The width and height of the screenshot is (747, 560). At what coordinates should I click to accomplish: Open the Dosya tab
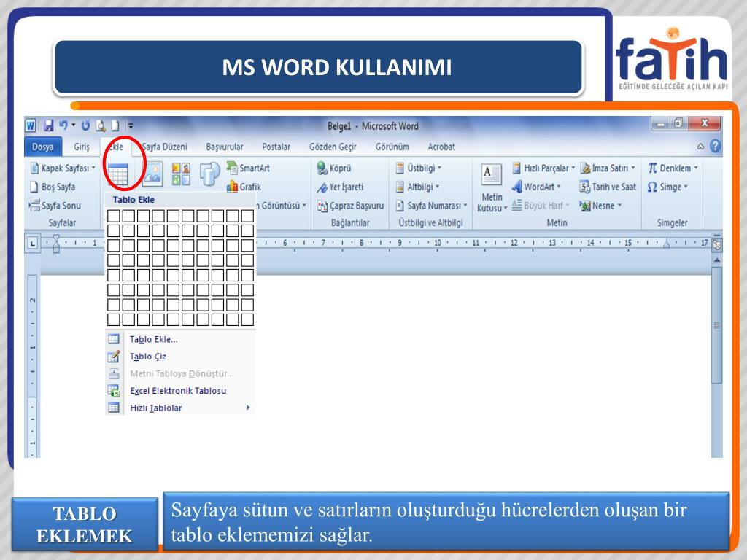tap(43, 147)
